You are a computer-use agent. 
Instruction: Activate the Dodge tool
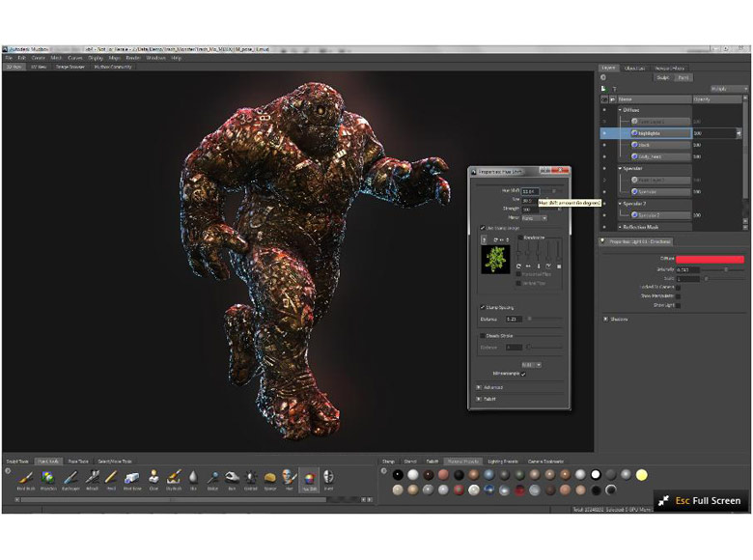point(212,478)
